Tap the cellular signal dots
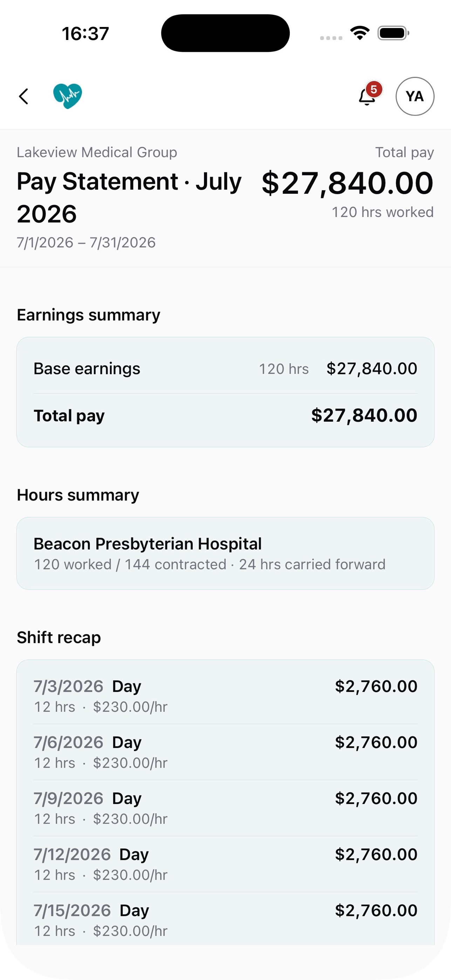 pyautogui.click(x=331, y=38)
